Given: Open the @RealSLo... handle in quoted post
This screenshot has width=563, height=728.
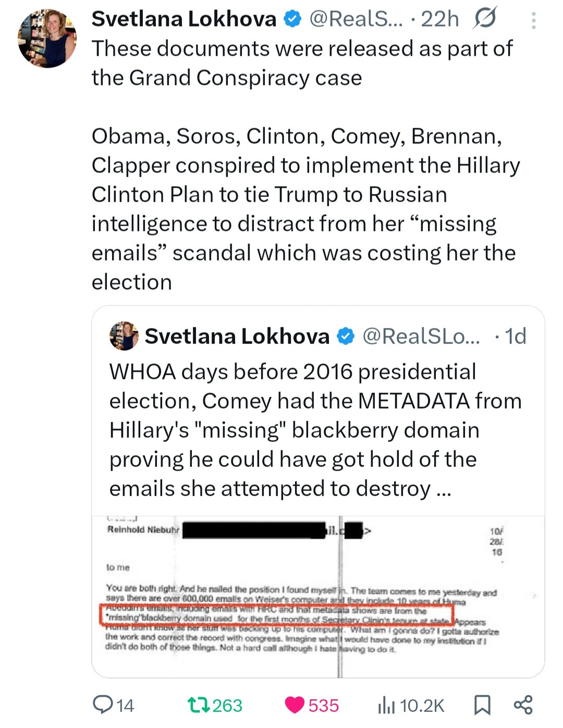Looking at the screenshot, I should (421, 336).
